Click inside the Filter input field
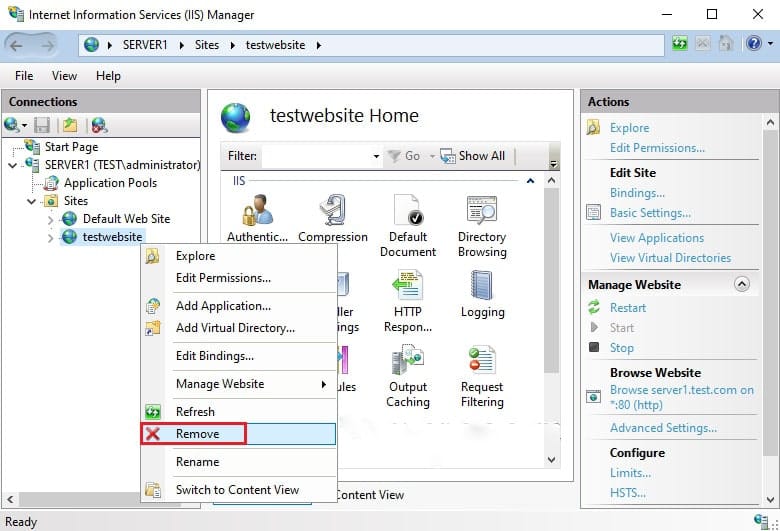 click(316, 156)
